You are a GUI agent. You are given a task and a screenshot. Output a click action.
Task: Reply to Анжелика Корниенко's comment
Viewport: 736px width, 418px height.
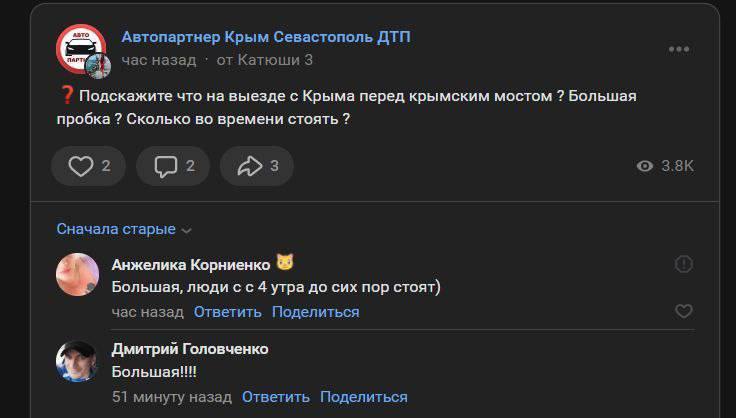pos(227,312)
